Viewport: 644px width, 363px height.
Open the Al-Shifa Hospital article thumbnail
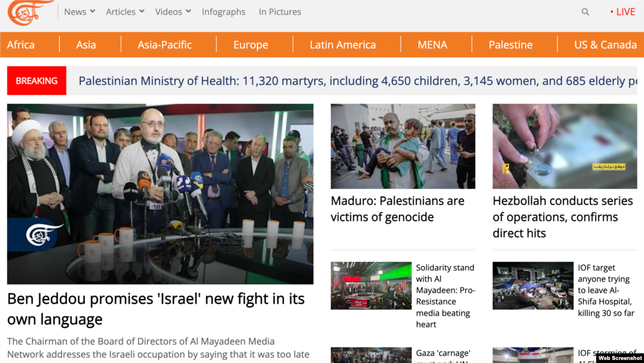click(532, 285)
